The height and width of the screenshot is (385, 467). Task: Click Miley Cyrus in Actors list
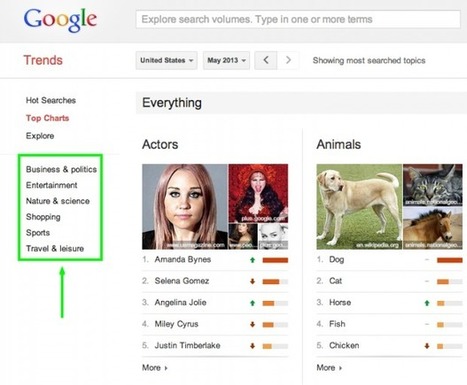176,324
